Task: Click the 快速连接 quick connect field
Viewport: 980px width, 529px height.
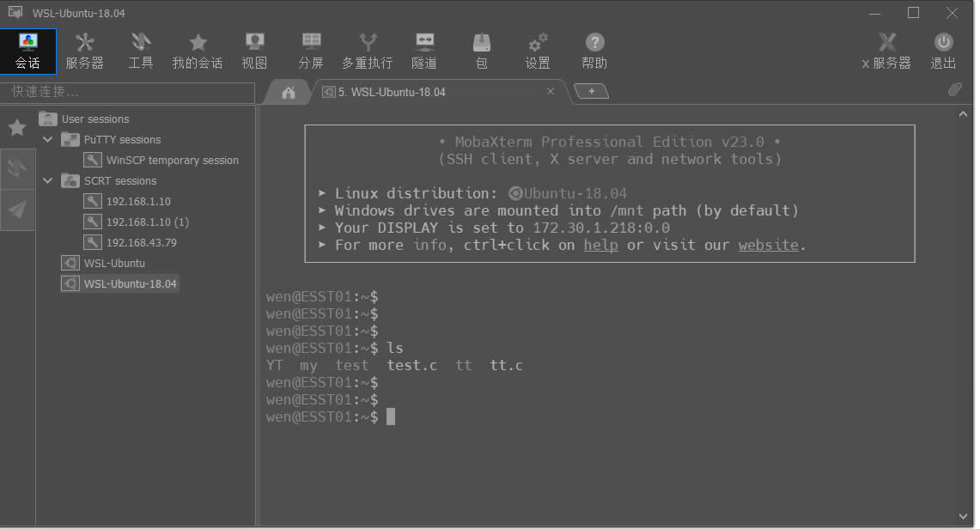Action: (x=129, y=91)
